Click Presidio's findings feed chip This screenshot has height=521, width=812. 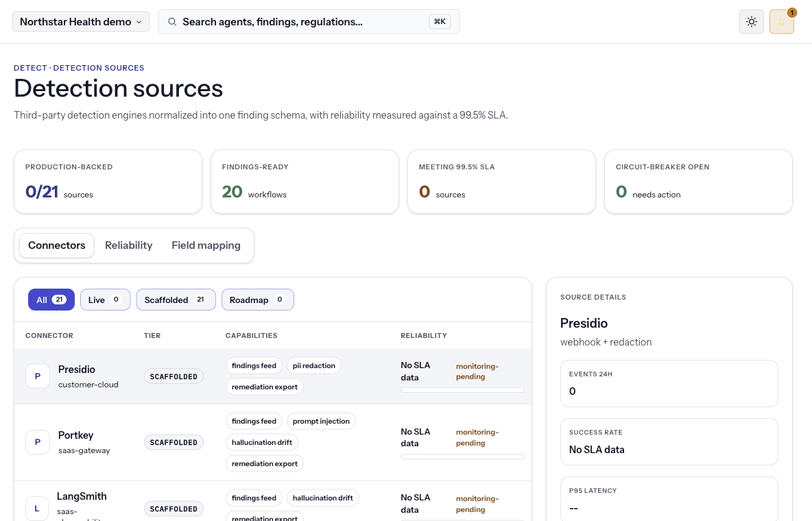tap(254, 365)
